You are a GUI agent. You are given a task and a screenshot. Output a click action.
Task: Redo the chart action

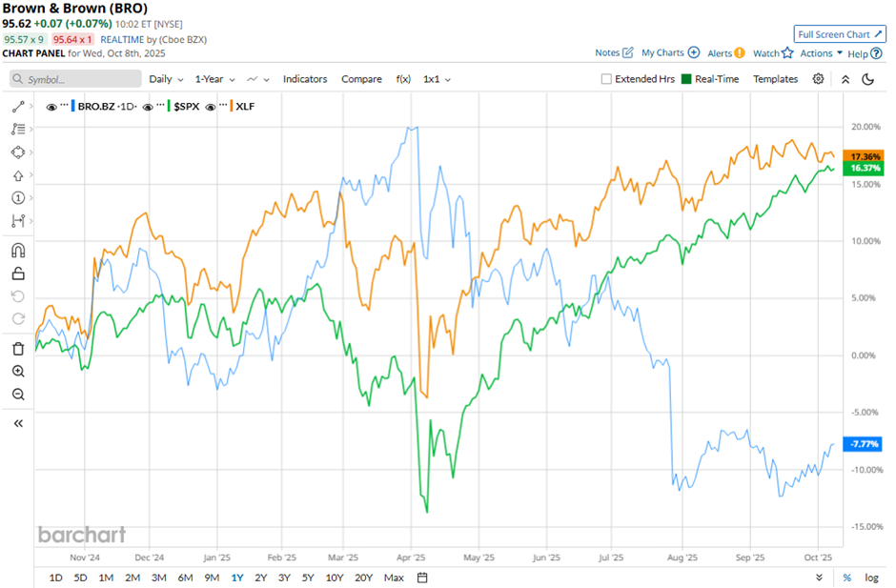tap(18, 319)
